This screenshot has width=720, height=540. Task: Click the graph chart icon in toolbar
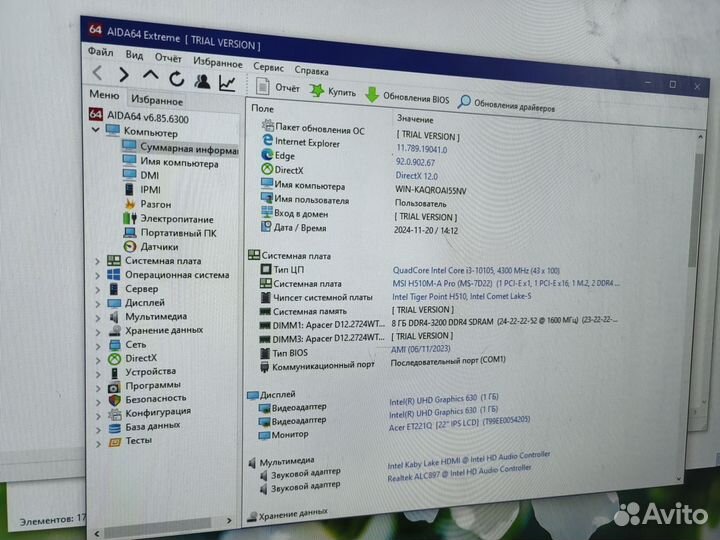click(228, 82)
